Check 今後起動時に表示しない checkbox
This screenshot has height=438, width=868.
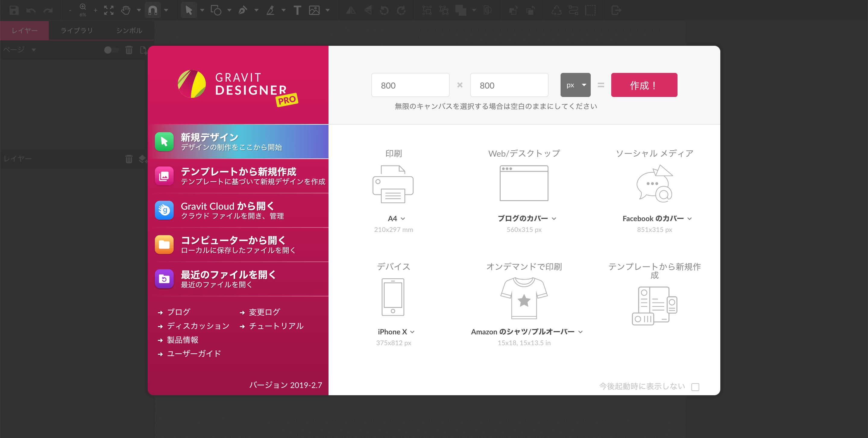point(695,387)
